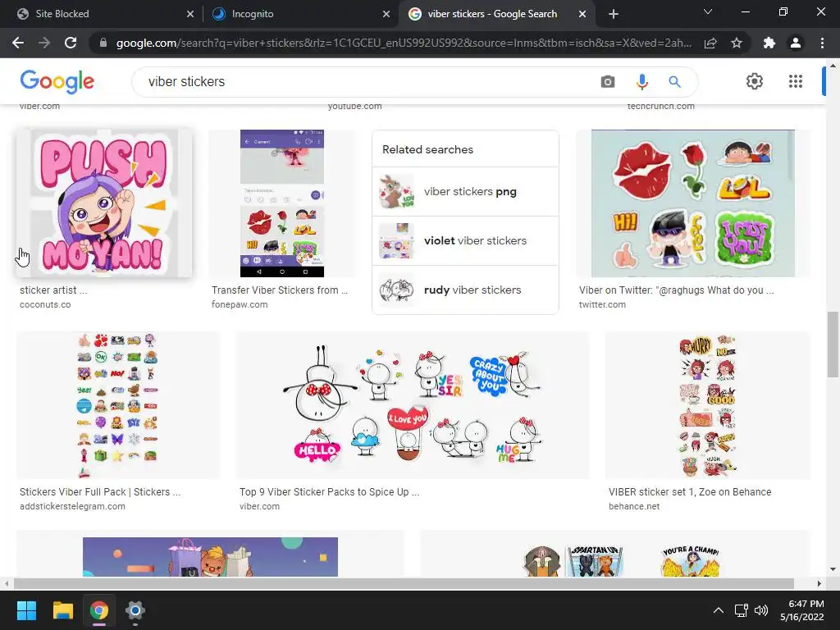The image size is (840, 630).
Task: Close the Site Blocked tab
Action: [x=190, y=14]
